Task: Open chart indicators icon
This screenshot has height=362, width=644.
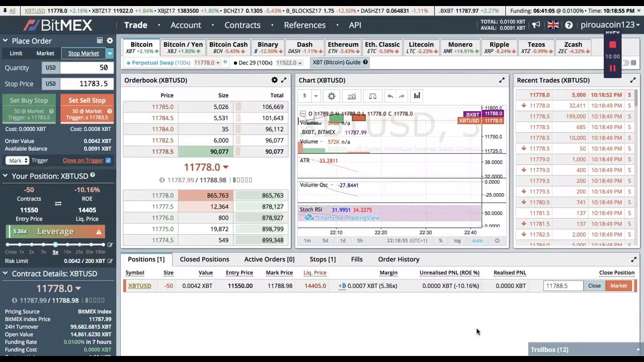Action: click(x=352, y=96)
